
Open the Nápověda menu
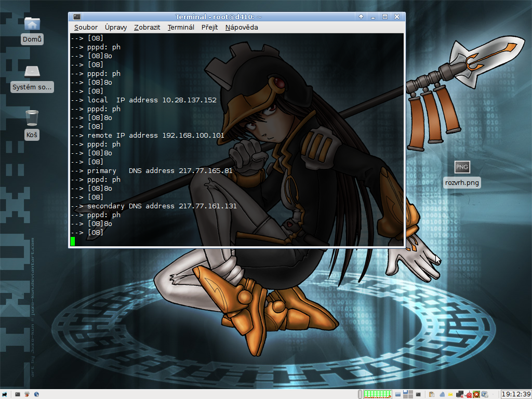pos(242,28)
